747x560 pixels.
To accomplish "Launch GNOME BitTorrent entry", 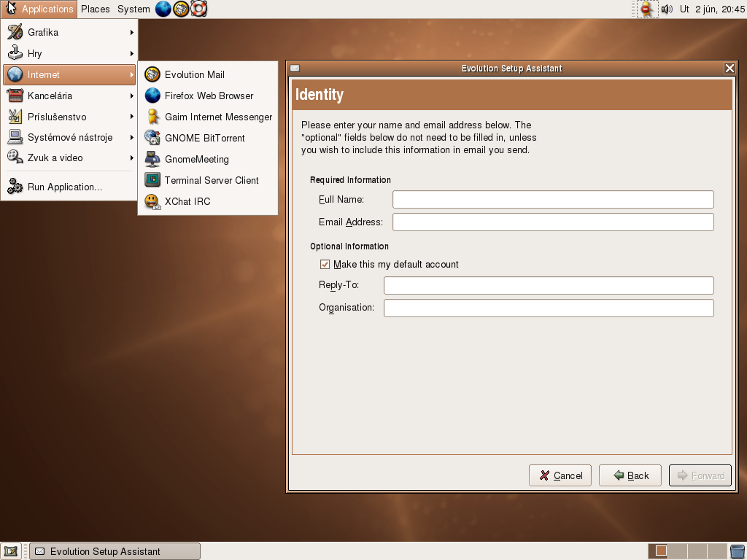I will [x=208, y=138].
